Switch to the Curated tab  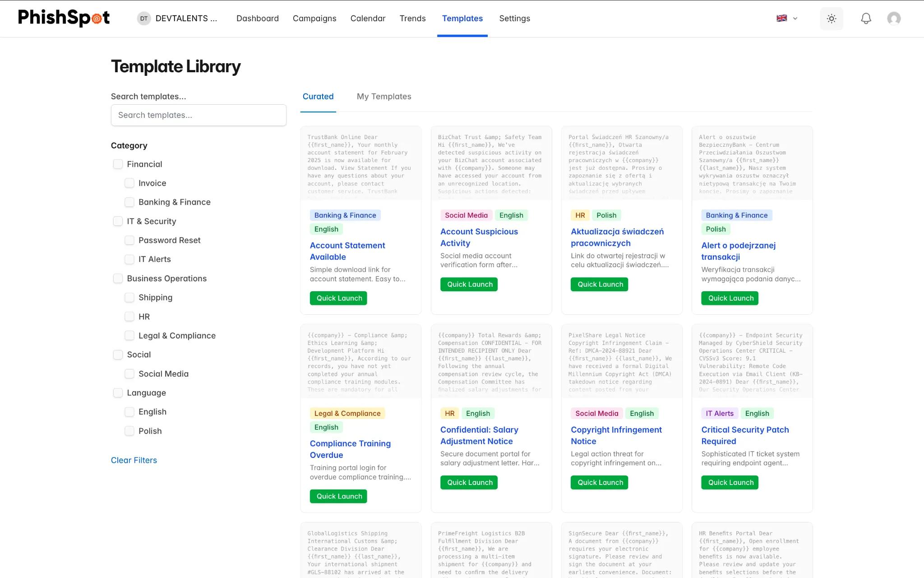click(x=318, y=96)
